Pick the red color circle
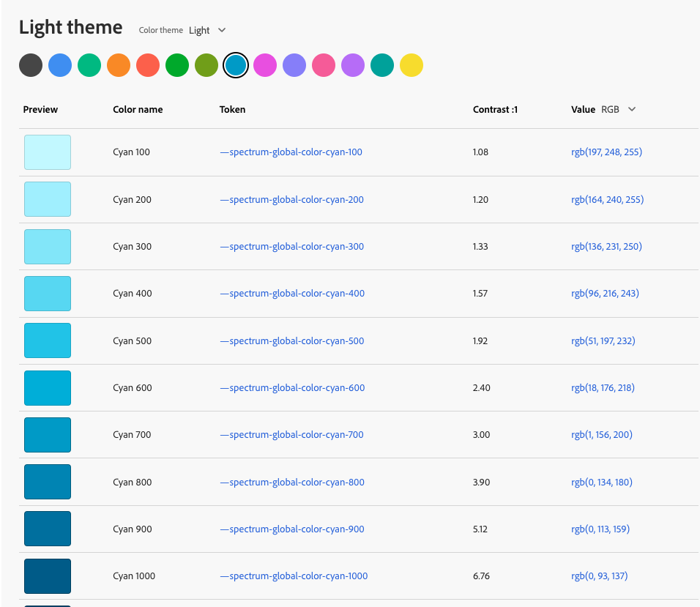Image resolution: width=700 pixels, height=607 pixels. (x=148, y=65)
